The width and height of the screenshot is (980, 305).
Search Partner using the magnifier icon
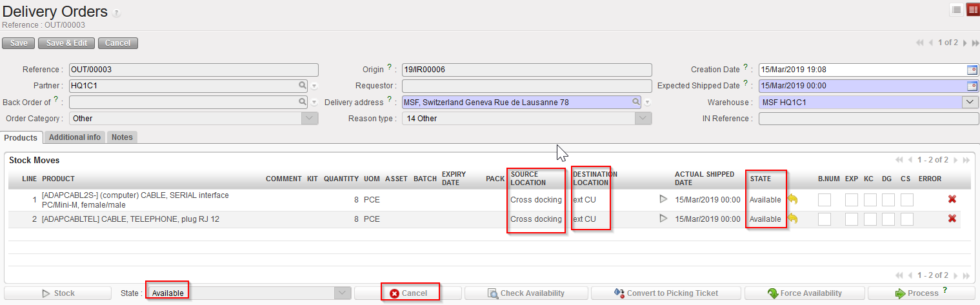[302, 85]
